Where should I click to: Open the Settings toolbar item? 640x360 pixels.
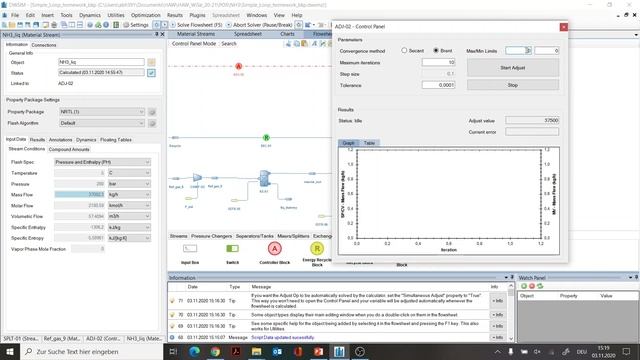coord(136,25)
